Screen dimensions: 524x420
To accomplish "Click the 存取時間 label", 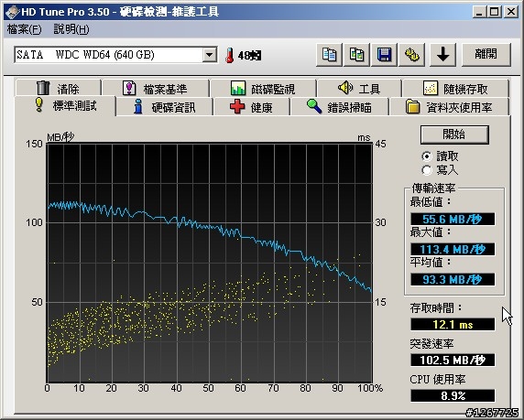I will click(436, 307).
